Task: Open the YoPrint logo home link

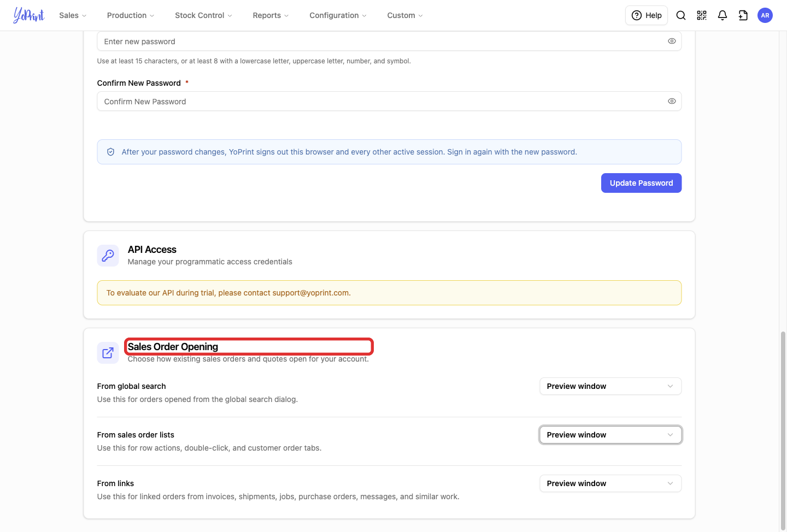Action: 29,15
